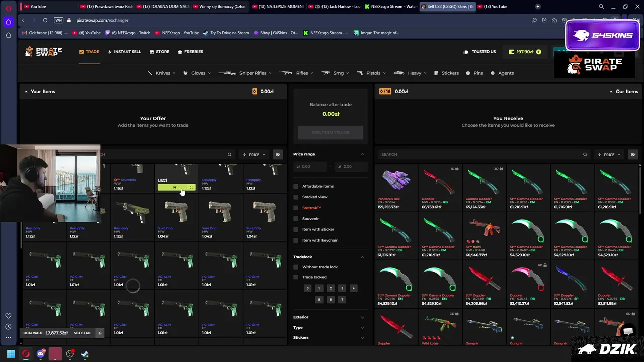Select the Pandora's Box gloves item

tap(396, 187)
